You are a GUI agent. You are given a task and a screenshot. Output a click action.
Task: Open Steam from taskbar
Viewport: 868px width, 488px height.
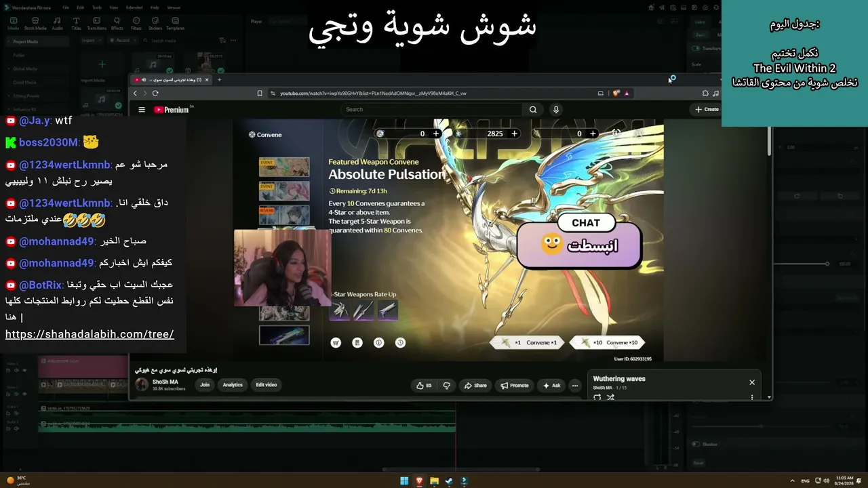point(449,481)
